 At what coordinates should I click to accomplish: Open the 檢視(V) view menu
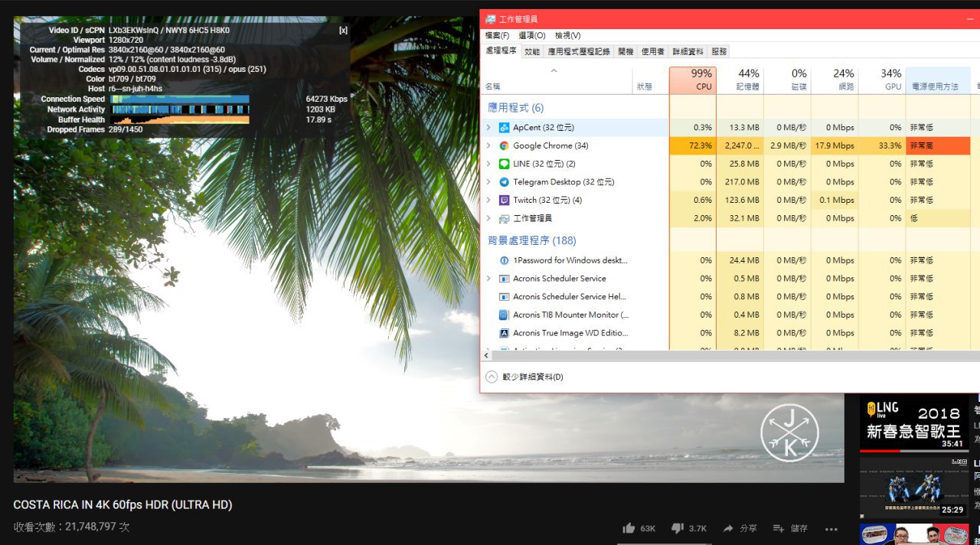coord(567,36)
